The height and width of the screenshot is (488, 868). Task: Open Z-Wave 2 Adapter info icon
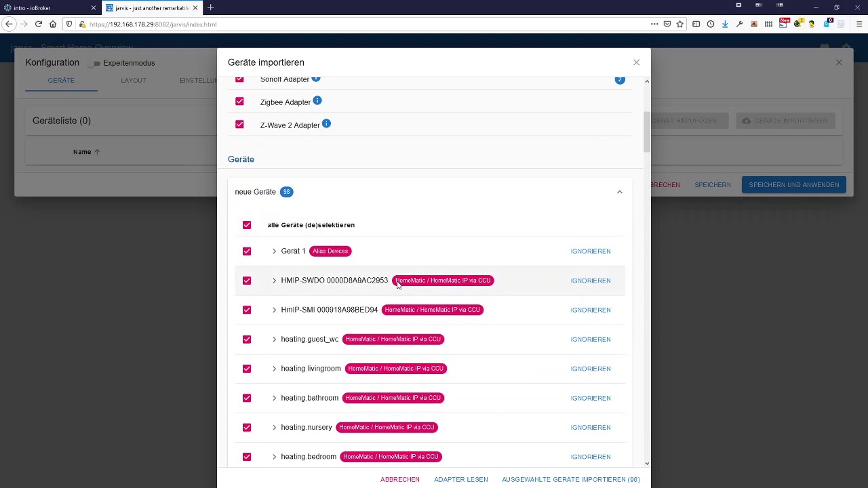coord(326,124)
